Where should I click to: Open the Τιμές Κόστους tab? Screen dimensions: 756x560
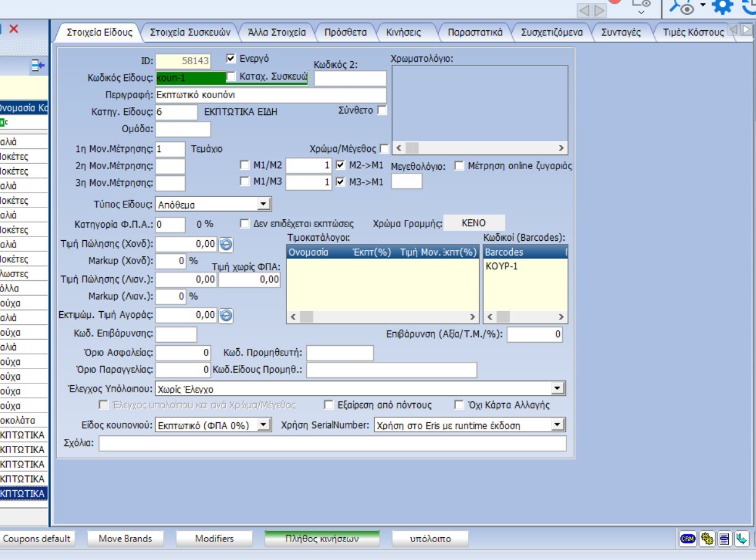[x=693, y=32]
